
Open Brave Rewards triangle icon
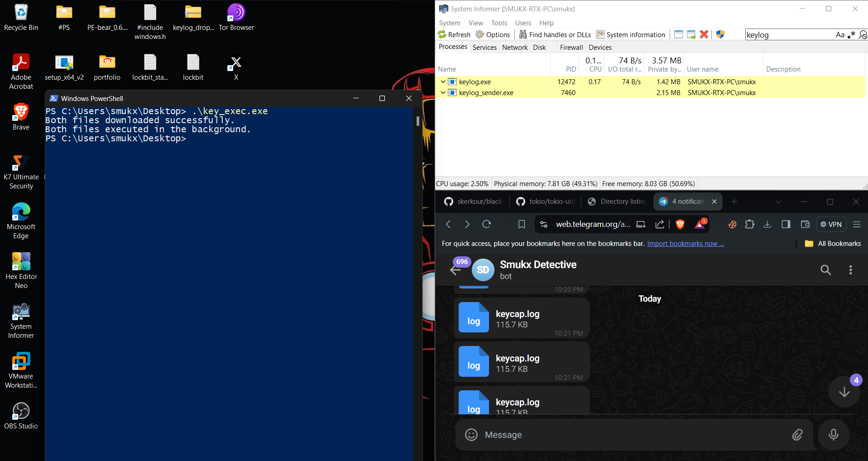[700, 224]
